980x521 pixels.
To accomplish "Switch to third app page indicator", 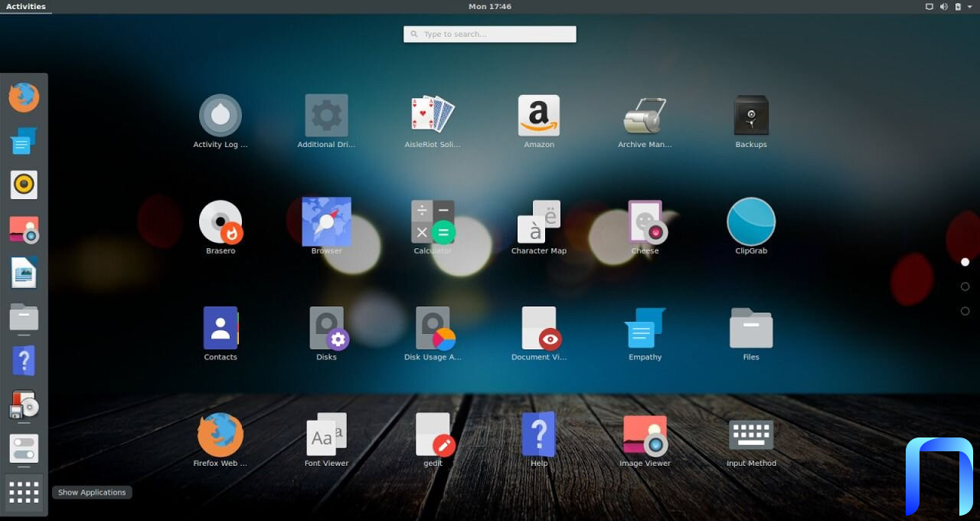I will [x=965, y=311].
